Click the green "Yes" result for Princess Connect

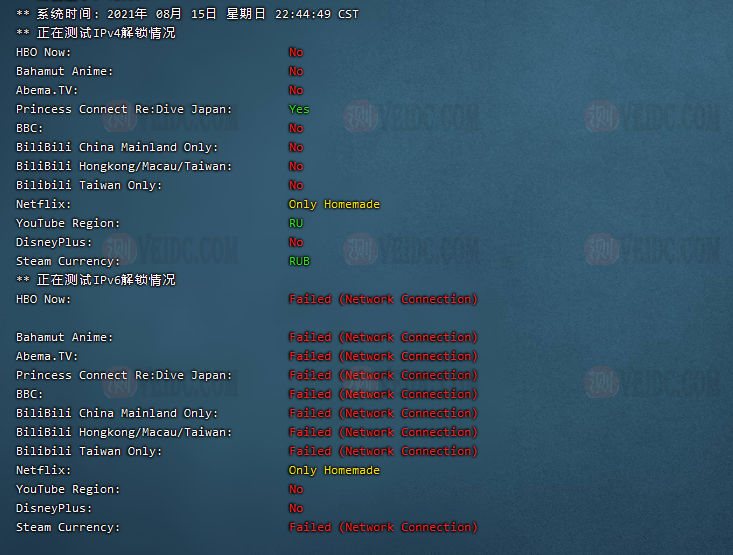299,109
